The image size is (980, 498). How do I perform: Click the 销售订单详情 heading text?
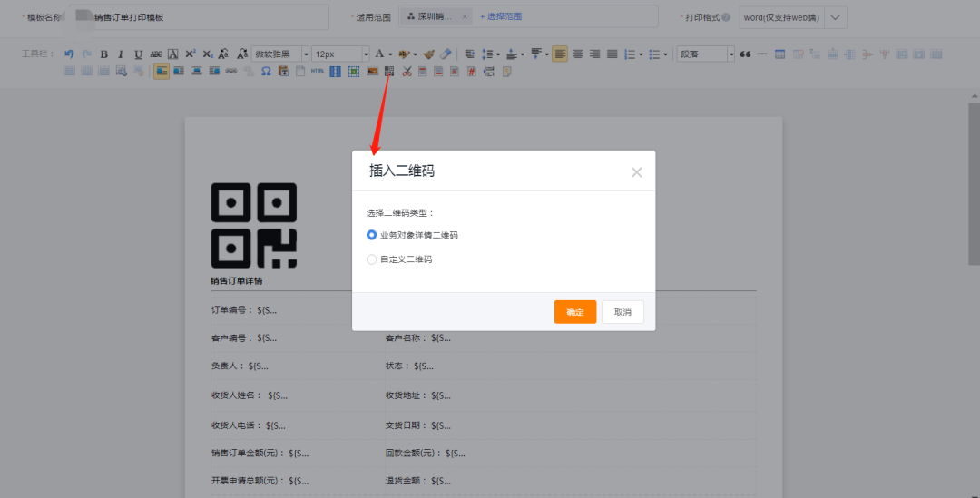pyautogui.click(x=236, y=281)
